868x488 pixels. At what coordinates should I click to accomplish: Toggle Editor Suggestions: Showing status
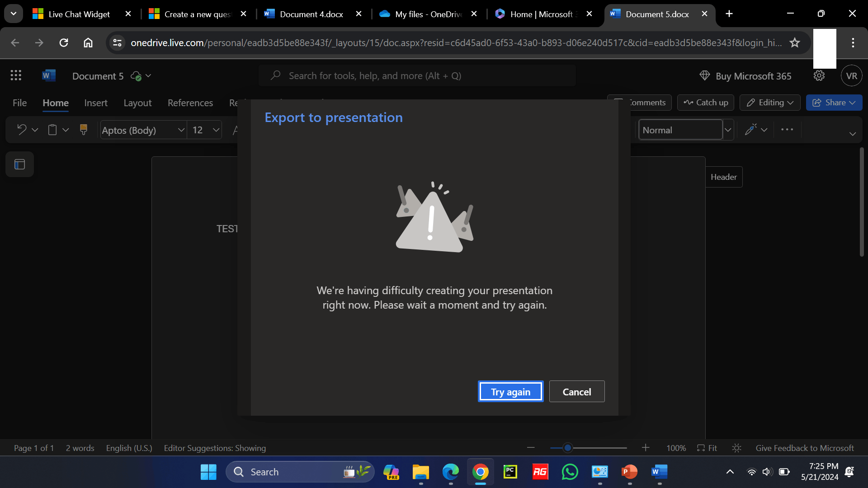(x=215, y=448)
